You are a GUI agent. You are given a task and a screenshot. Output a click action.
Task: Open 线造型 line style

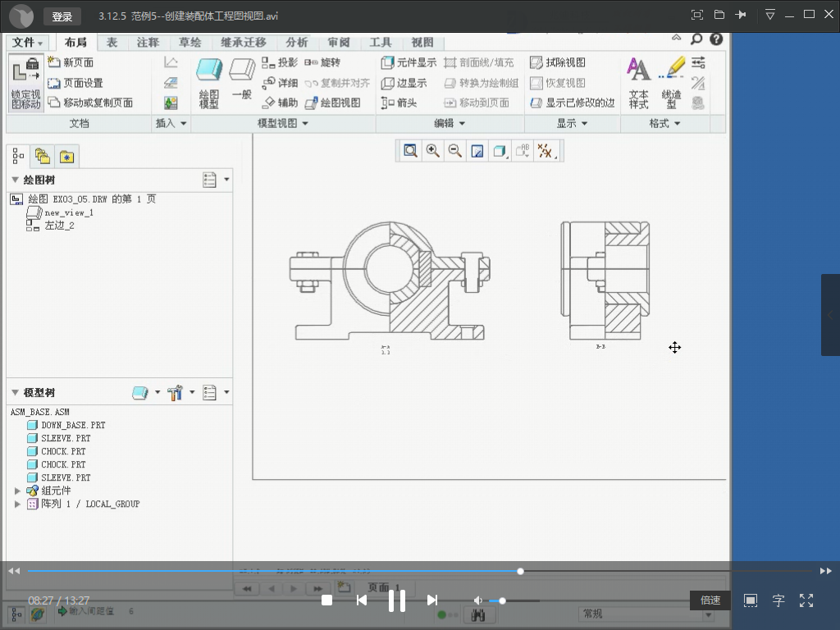coord(671,83)
